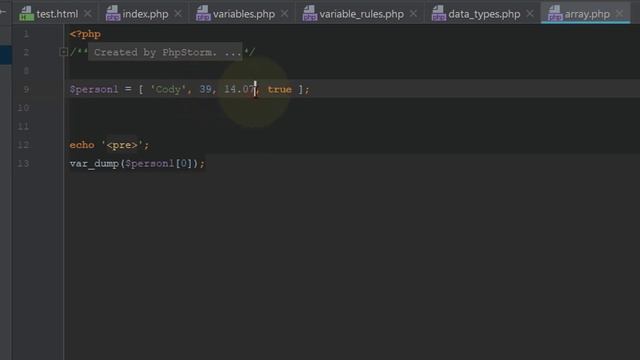
Task: Click line number 1 in the gutter
Action: [x=26, y=34]
